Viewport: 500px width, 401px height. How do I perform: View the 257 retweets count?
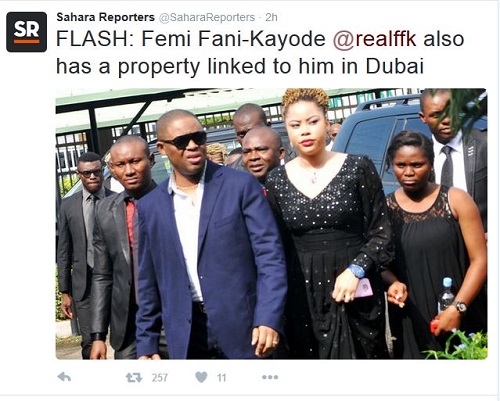(160, 378)
